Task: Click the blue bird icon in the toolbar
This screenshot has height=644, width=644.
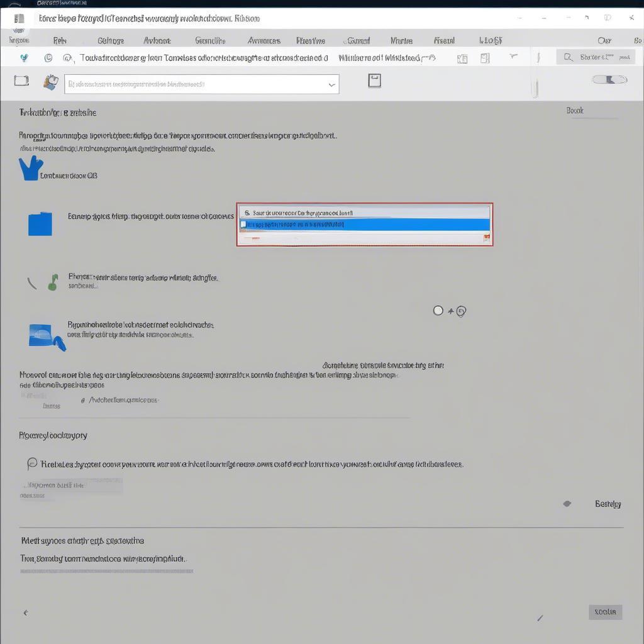Action: click(25, 58)
